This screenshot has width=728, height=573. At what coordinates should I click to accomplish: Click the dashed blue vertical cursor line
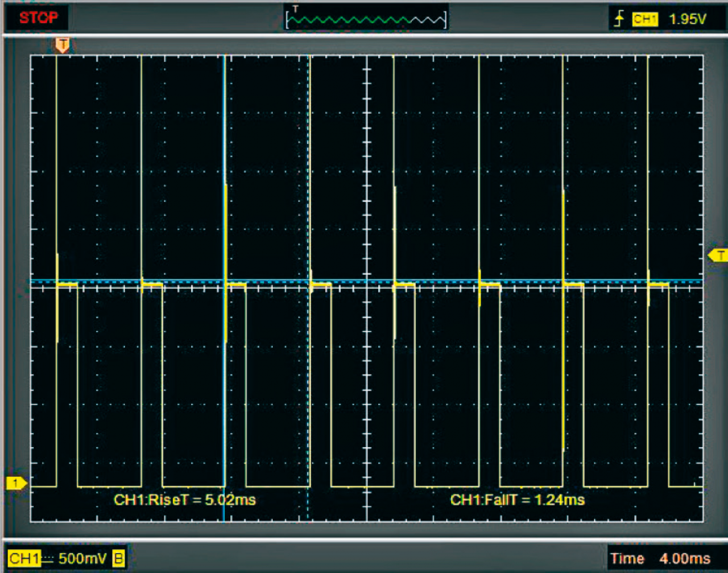pyautogui.click(x=308, y=288)
